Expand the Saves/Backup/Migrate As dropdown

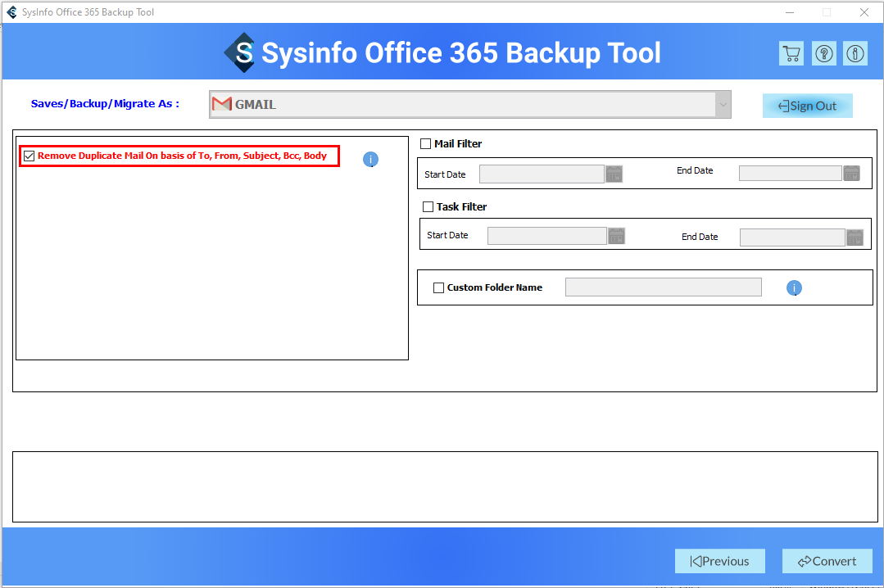pos(723,104)
